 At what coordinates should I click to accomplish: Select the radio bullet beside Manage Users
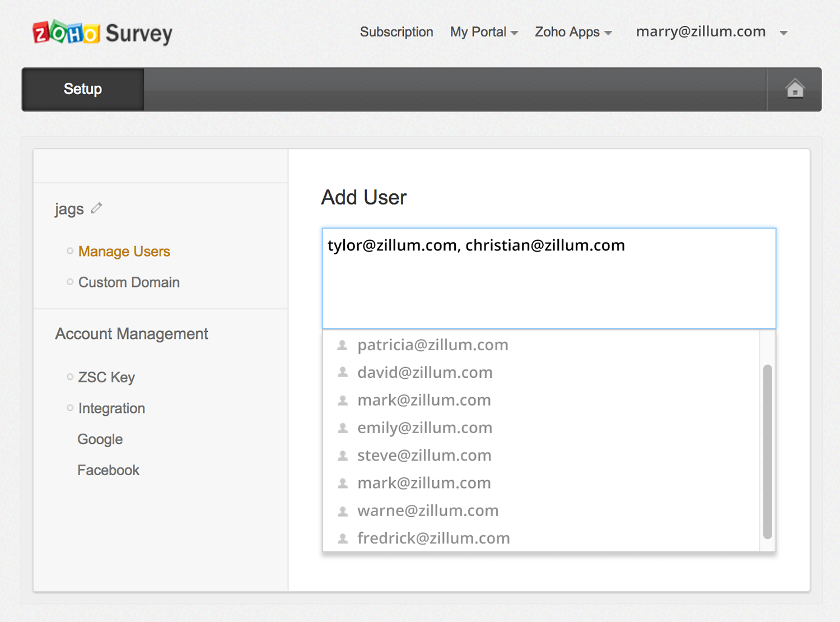coord(69,251)
